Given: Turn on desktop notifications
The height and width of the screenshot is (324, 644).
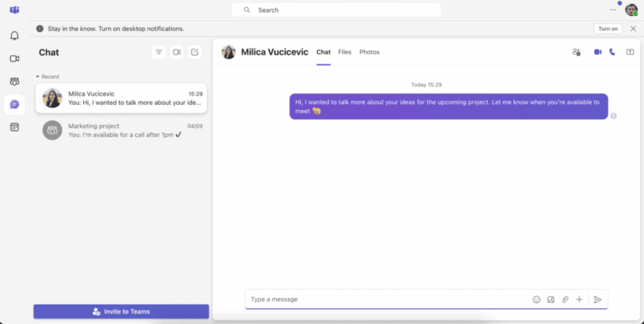Looking at the screenshot, I should 608,29.
